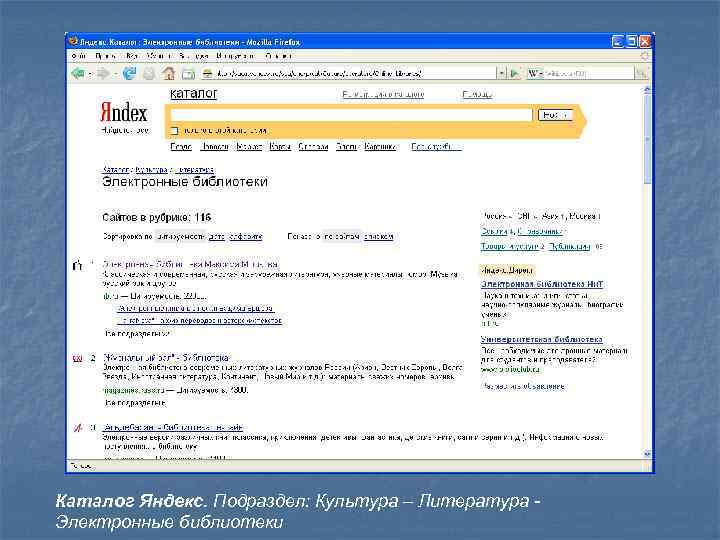
Task: Click the Wikipedia search field in toolbar
Action: [589, 73]
